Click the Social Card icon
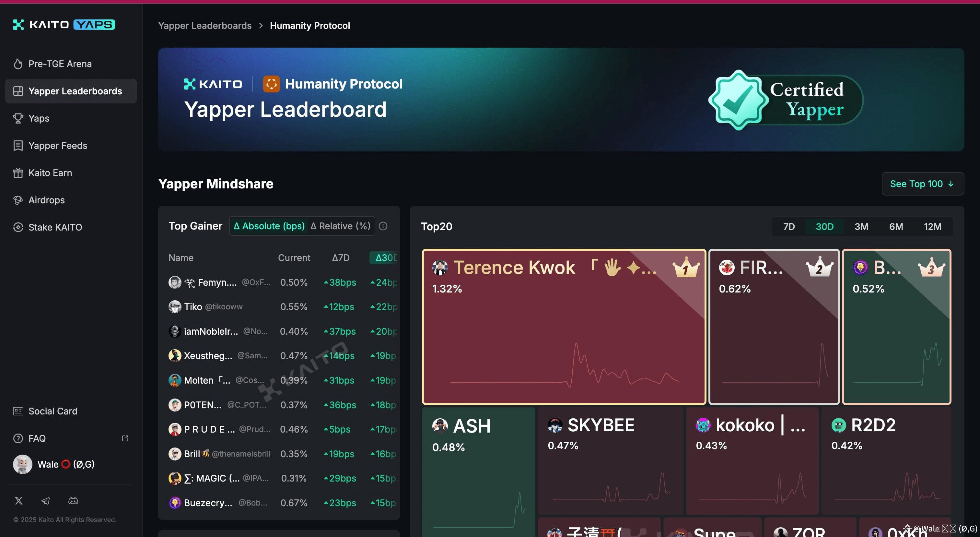 click(18, 412)
